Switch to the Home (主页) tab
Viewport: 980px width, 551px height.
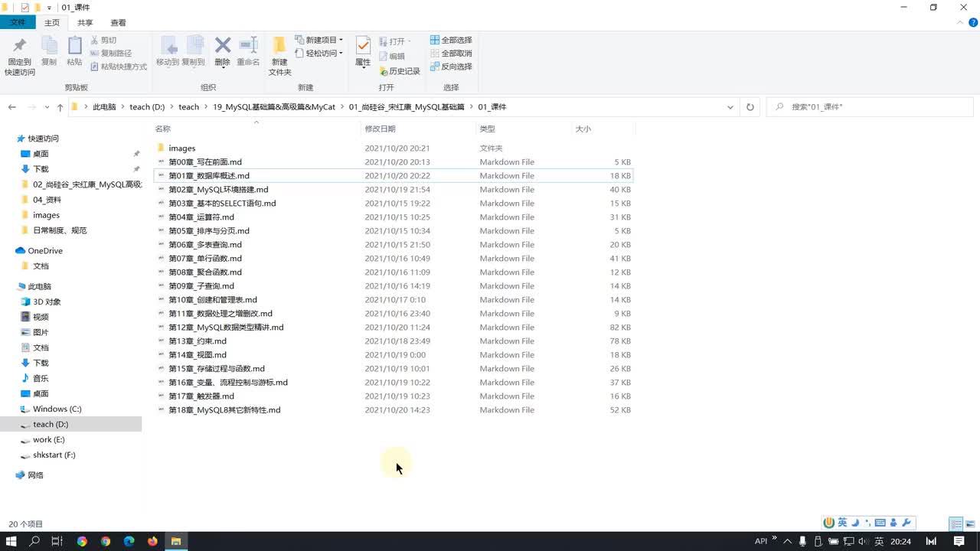click(52, 23)
